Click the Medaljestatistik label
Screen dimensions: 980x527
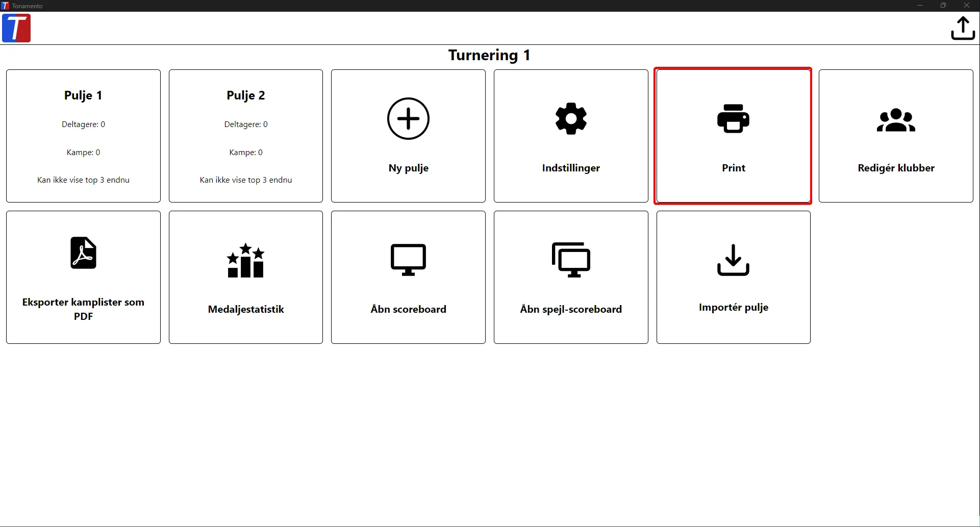(246, 309)
